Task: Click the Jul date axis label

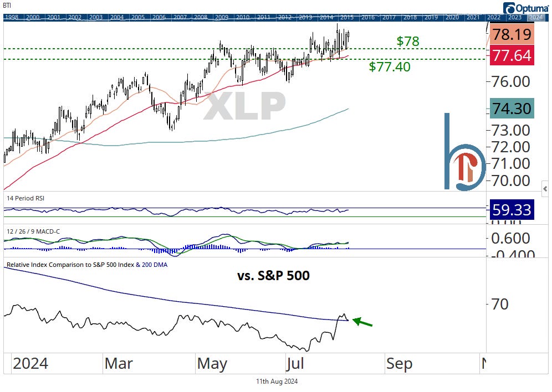Action: tap(295, 364)
